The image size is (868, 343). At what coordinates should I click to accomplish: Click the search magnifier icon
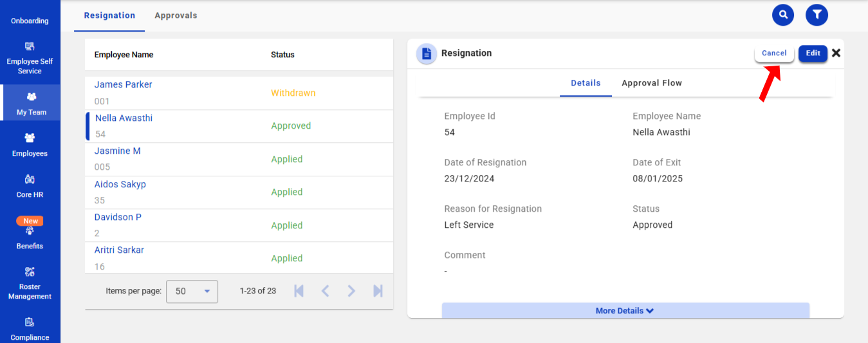click(x=783, y=15)
